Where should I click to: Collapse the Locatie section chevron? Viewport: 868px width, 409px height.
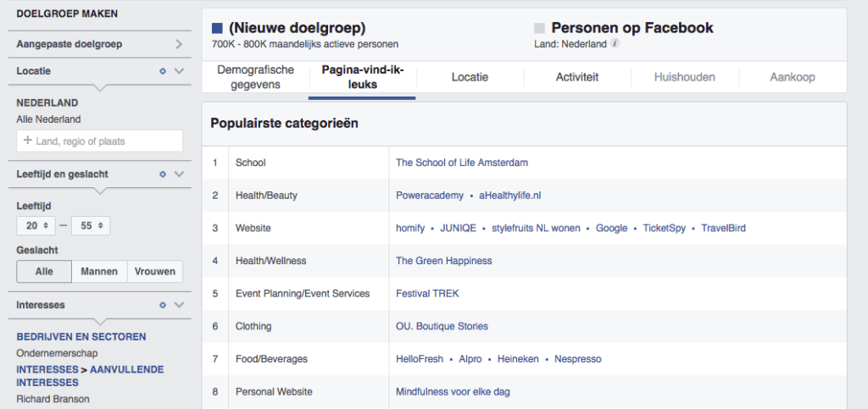[179, 71]
